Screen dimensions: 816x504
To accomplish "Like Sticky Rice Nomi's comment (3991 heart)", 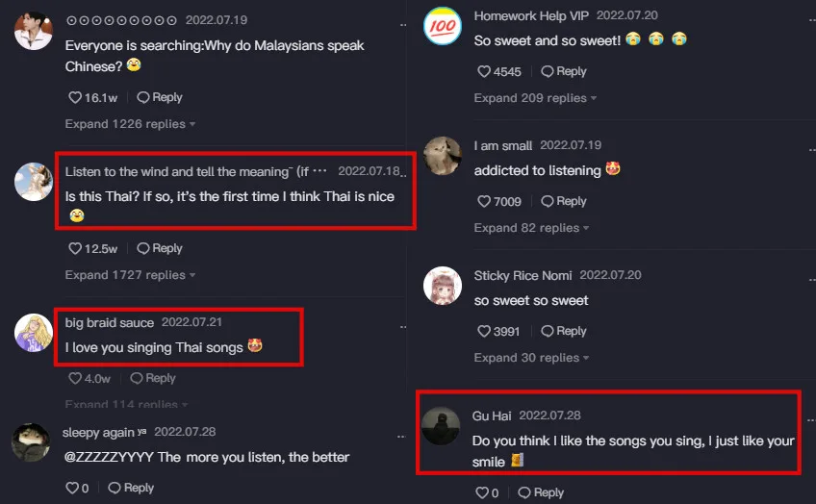I will point(484,331).
